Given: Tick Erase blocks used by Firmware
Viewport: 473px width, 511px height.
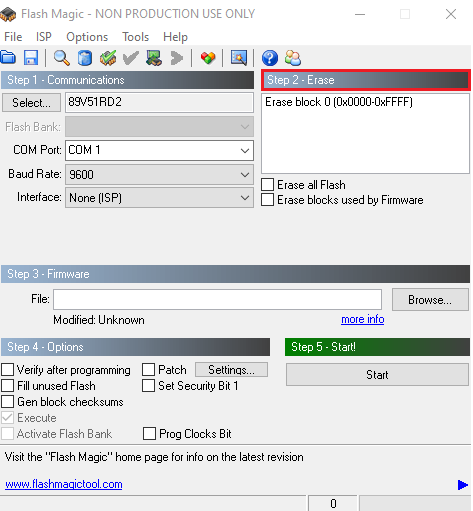Looking at the screenshot, I should tap(268, 200).
